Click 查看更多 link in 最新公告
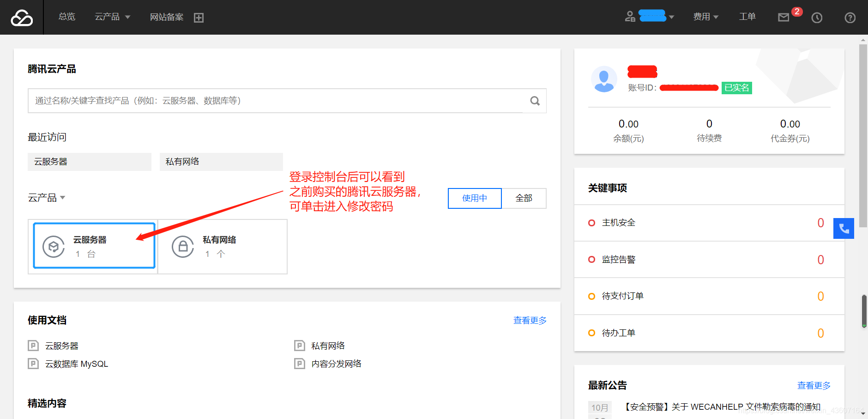This screenshot has height=419, width=868. click(x=814, y=385)
